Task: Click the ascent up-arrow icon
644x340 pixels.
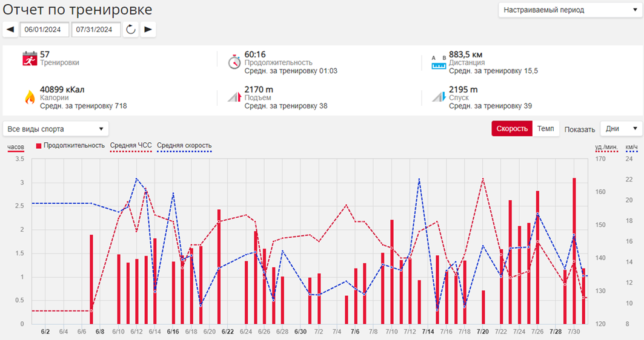Action: (x=234, y=97)
